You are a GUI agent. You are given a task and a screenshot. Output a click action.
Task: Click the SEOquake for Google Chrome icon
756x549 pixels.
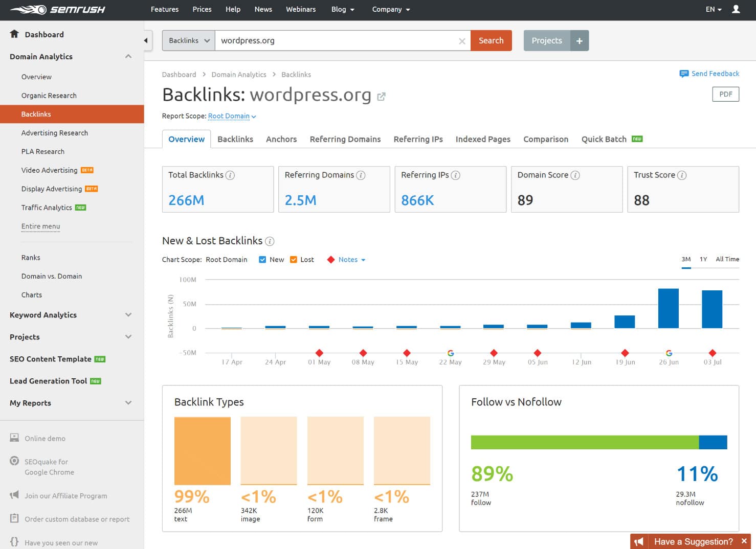pos(14,461)
